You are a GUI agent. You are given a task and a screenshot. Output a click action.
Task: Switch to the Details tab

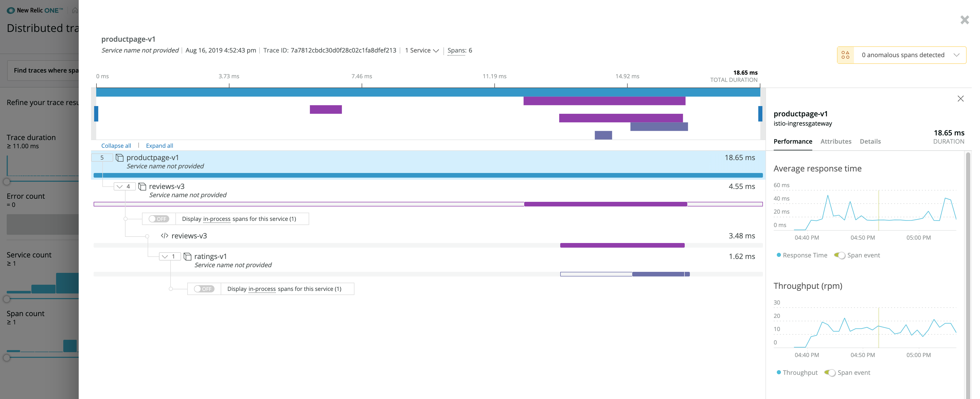click(x=870, y=141)
